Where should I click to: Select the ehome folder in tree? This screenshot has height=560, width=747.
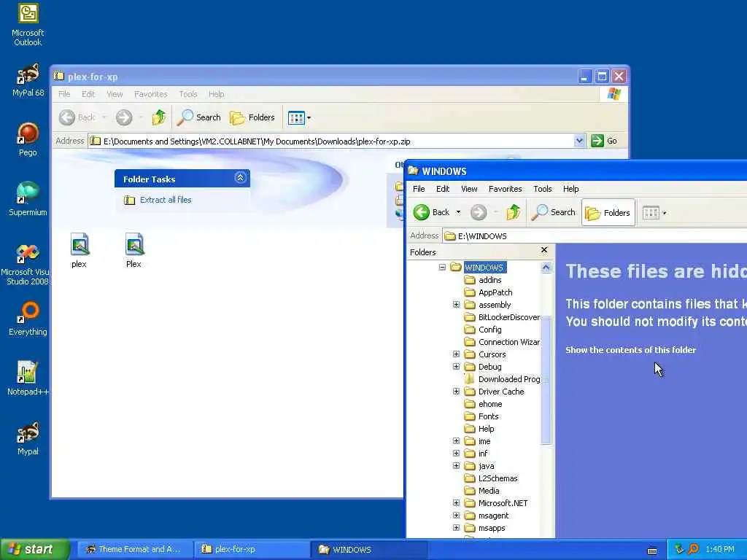tap(484, 404)
